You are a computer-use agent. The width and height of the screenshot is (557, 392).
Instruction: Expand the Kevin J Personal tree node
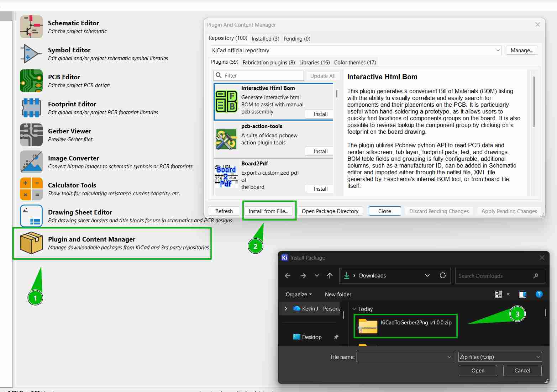(285, 308)
